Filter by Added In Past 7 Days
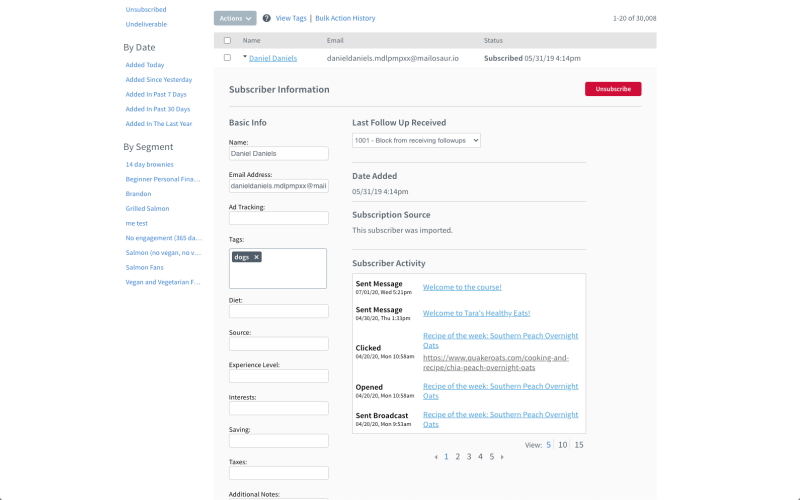 157,94
